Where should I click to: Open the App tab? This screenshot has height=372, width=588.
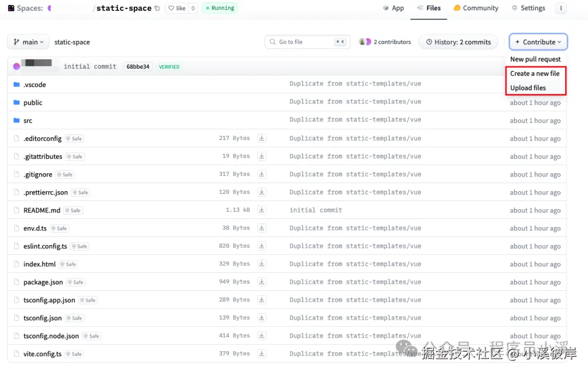point(394,8)
